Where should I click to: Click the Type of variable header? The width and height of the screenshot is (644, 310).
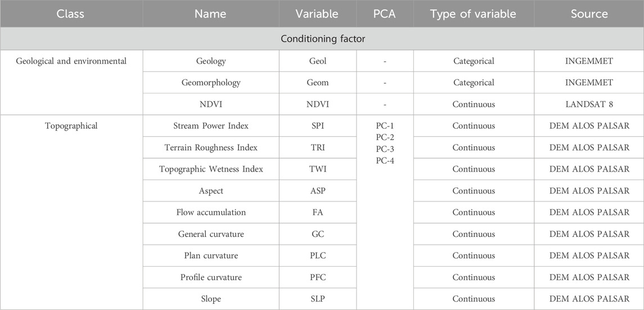(473, 14)
